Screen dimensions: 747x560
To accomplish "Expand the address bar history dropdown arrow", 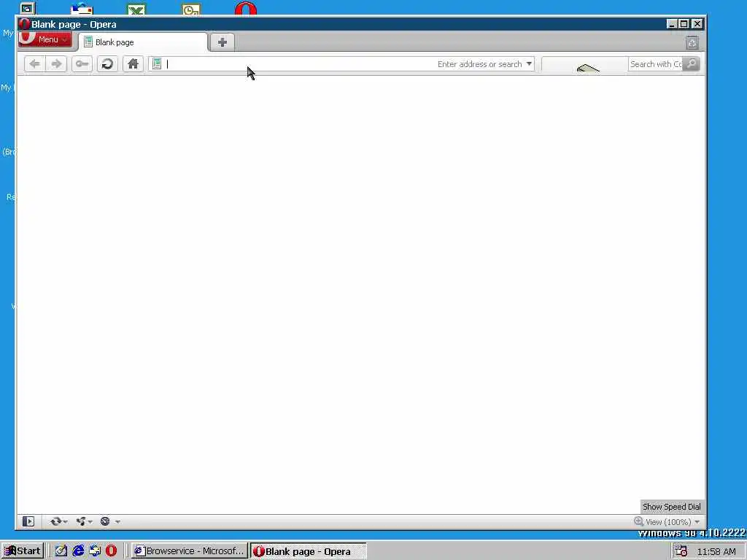I will pos(529,64).
